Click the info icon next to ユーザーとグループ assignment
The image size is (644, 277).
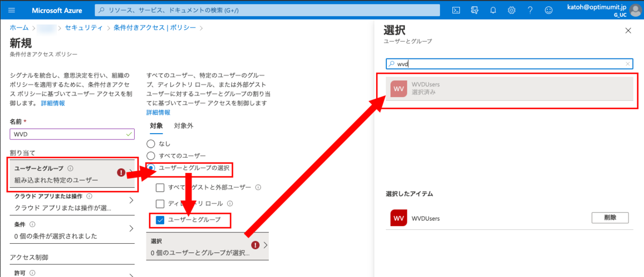pyautogui.click(x=71, y=169)
